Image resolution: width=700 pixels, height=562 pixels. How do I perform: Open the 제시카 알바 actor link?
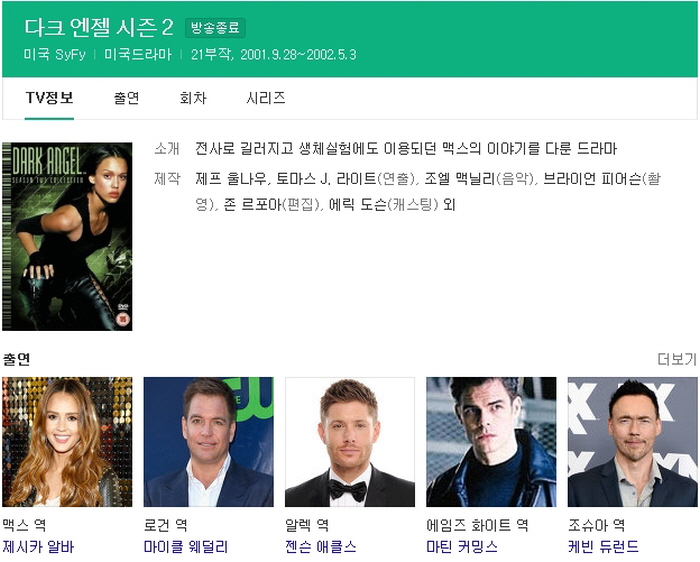click(38, 547)
